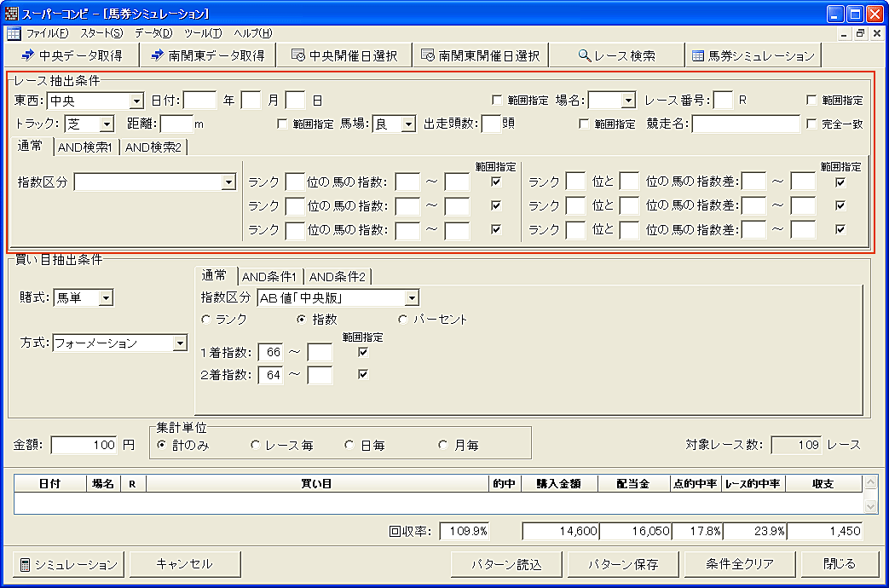
Task: Expand the 馬場 dropdown showing 良
Action: [407, 124]
